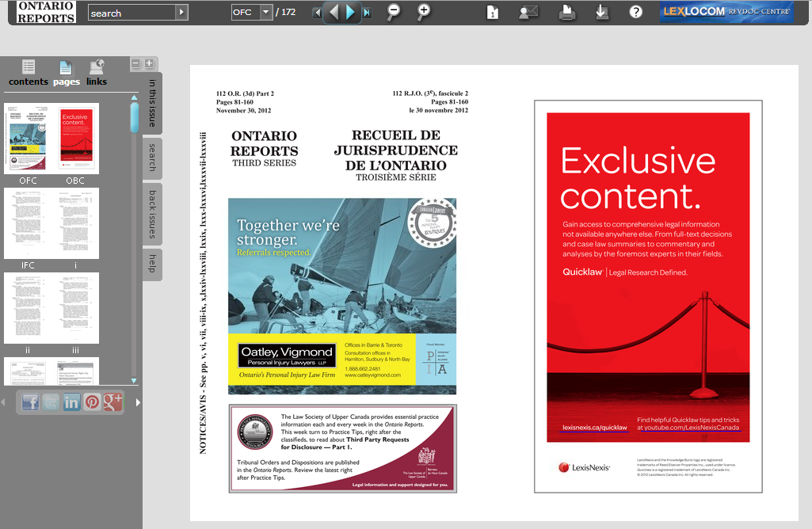Zoom out using the minus magnifier
Viewport: 812px width, 529px height.
(394, 12)
